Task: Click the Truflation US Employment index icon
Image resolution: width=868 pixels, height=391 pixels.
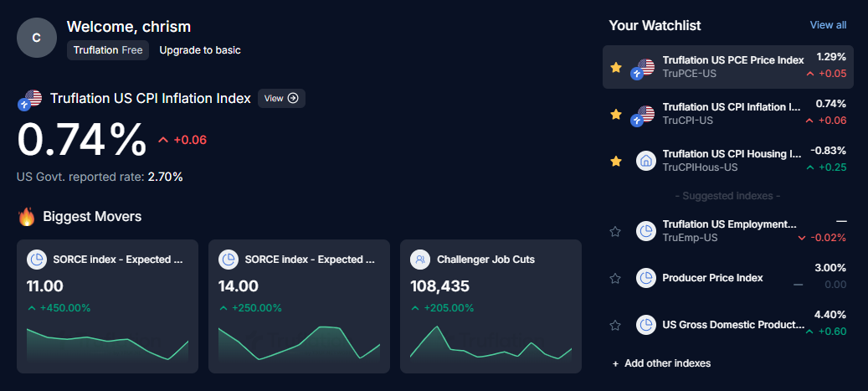Action: click(x=645, y=231)
